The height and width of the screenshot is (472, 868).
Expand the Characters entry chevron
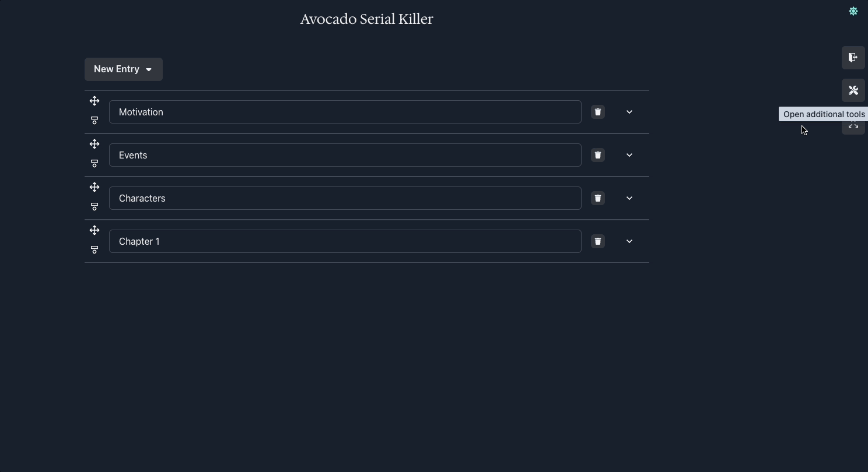point(629,198)
